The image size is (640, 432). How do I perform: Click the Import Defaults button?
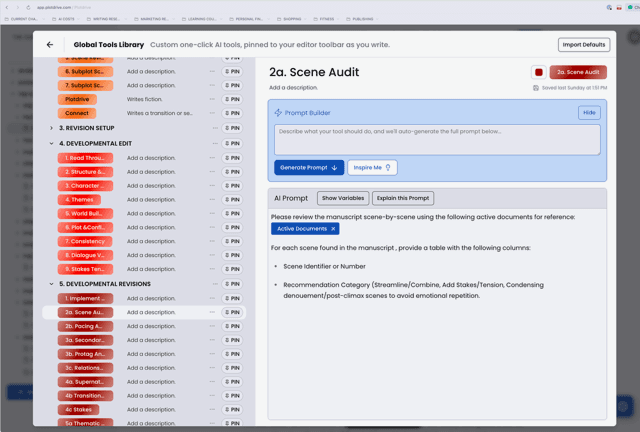point(582,45)
